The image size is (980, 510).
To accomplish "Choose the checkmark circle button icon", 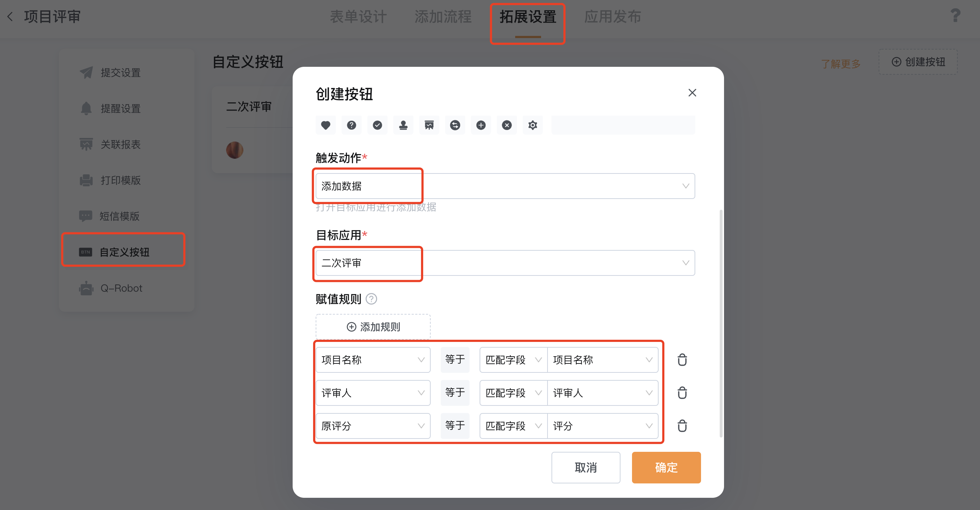I will point(377,125).
